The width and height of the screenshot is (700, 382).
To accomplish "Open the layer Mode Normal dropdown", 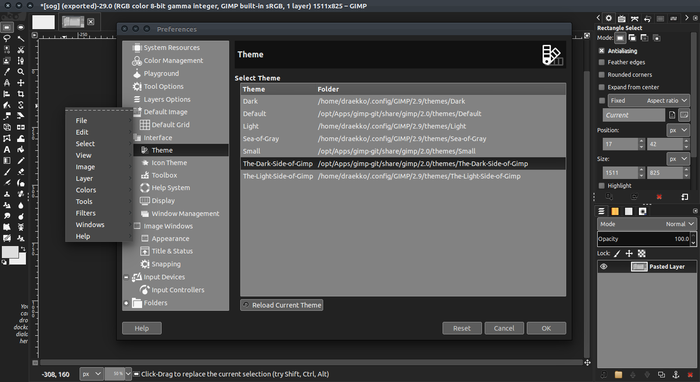I will [646, 224].
